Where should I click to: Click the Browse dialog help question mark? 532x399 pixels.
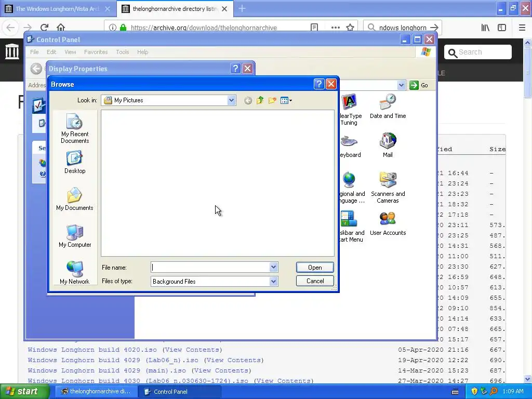pyautogui.click(x=319, y=84)
